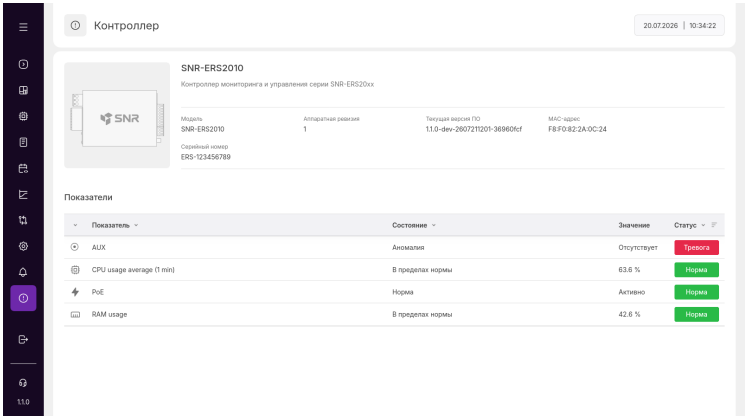Click the red Тревога status badge
The height and width of the screenshot is (419, 748).
[696, 247]
